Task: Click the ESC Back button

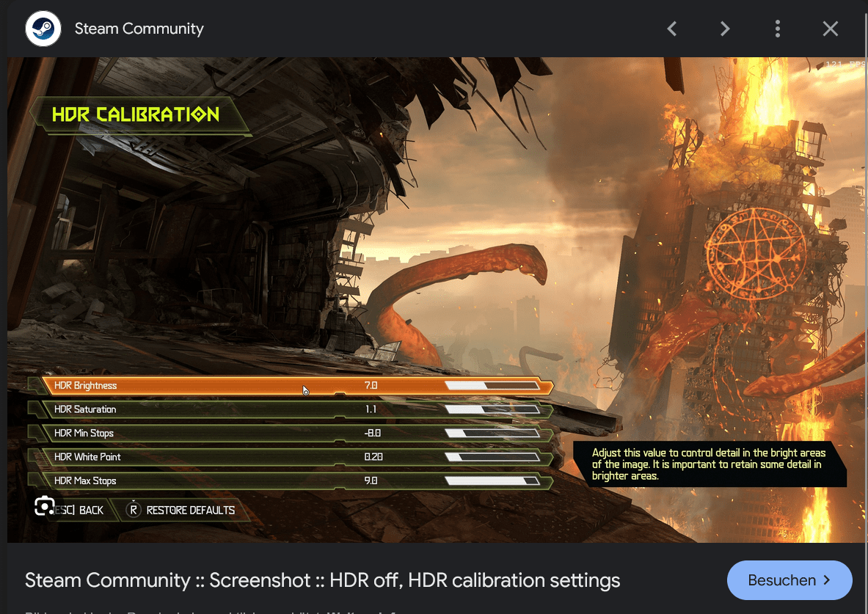Action: pos(79,510)
